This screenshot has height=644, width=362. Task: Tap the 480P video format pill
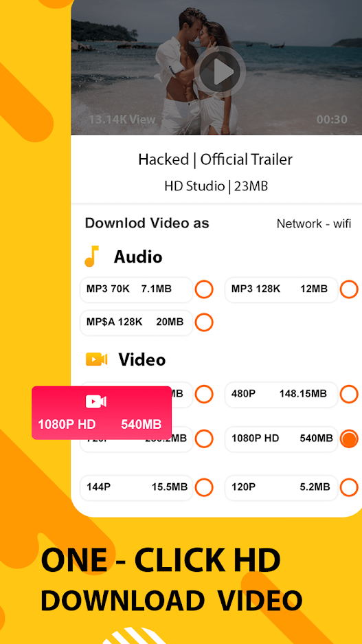click(282, 395)
